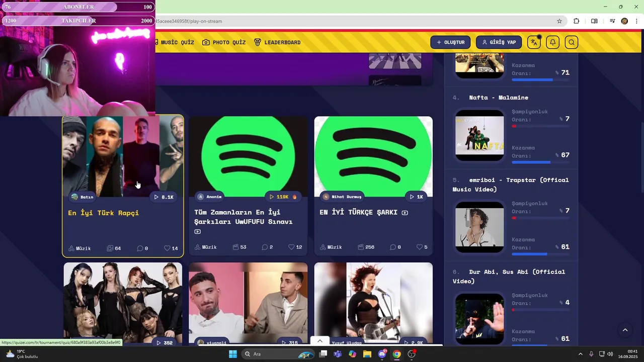
Task: Click the OLUŞTUR create button
Action: 450,42
